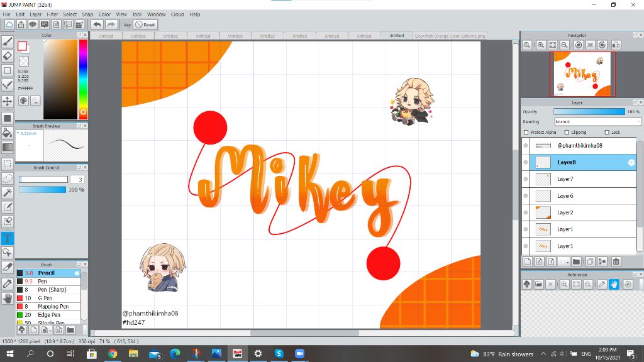This screenshot has width=644, height=362.
Task: Open Layer8 settings gear
Action: coord(631,163)
